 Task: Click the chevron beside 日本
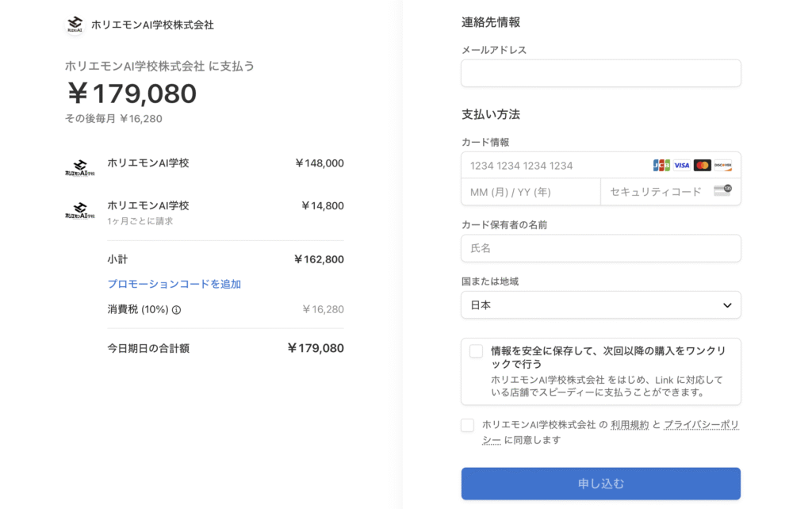pyautogui.click(x=727, y=305)
